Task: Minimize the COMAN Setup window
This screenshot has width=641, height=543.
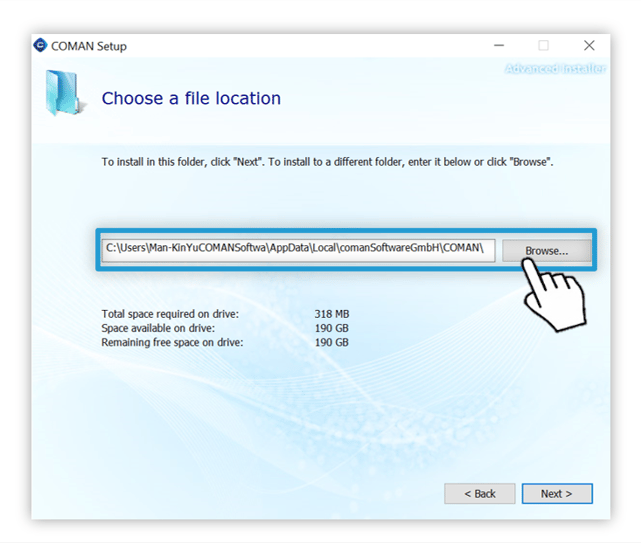Action: (497, 46)
